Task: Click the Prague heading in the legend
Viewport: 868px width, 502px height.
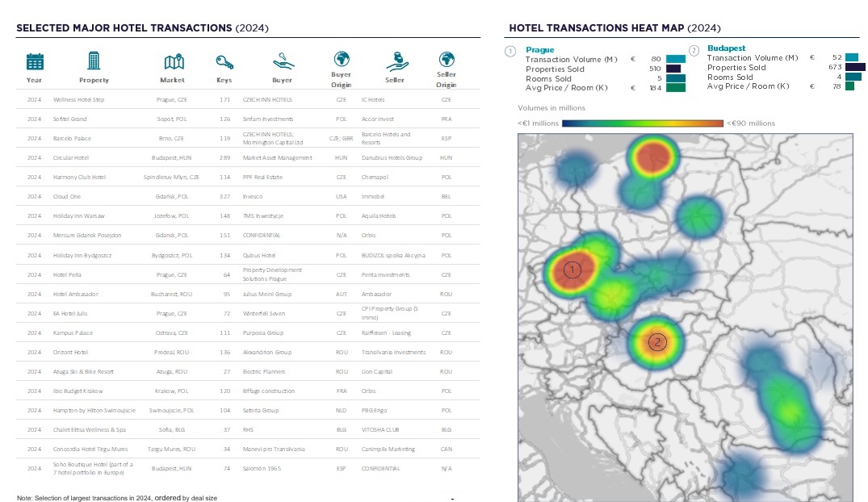Action: click(539, 49)
